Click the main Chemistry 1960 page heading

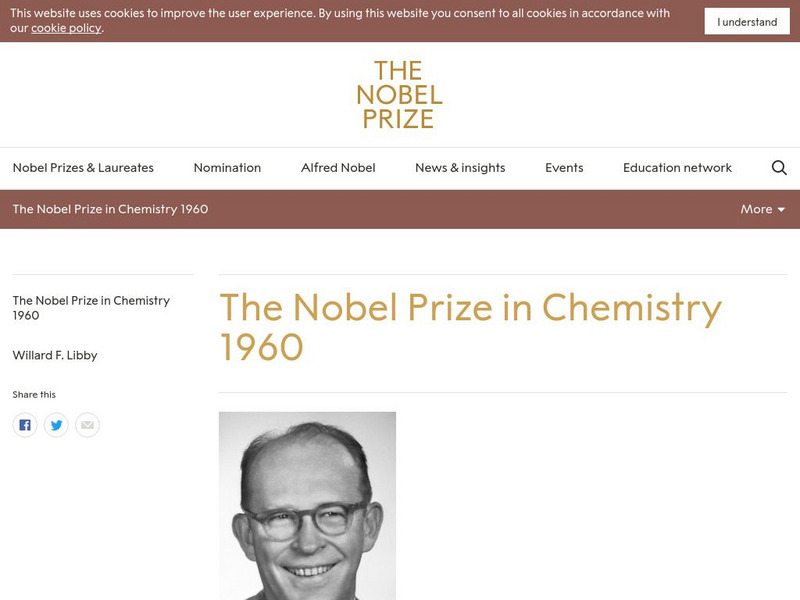pos(470,326)
